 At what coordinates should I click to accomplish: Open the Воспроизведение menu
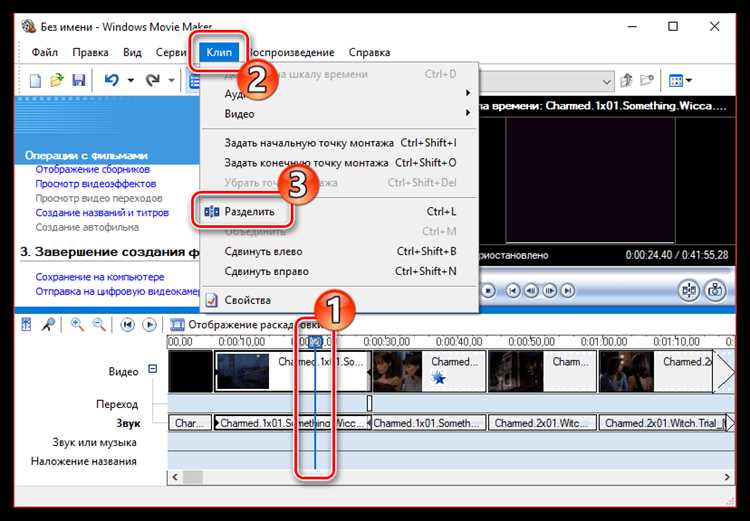point(292,52)
